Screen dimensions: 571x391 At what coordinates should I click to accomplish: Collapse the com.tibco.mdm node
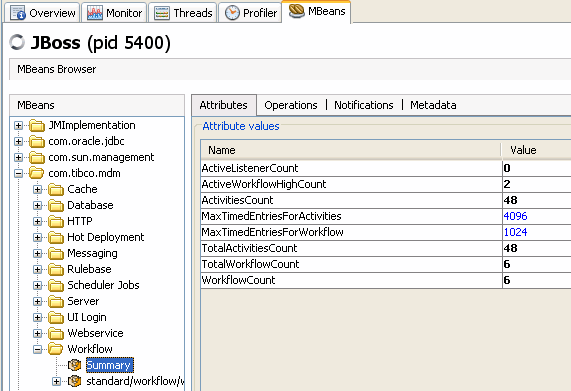coord(18,174)
